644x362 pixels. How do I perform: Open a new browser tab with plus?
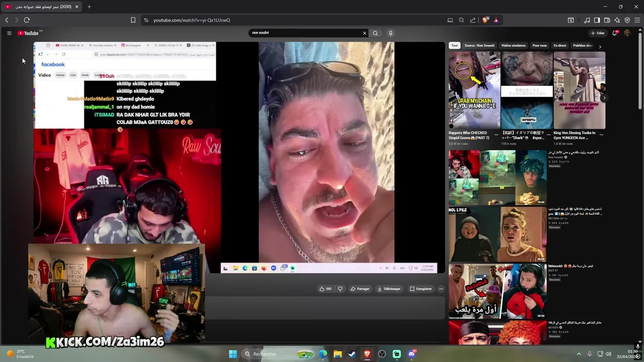(x=89, y=7)
